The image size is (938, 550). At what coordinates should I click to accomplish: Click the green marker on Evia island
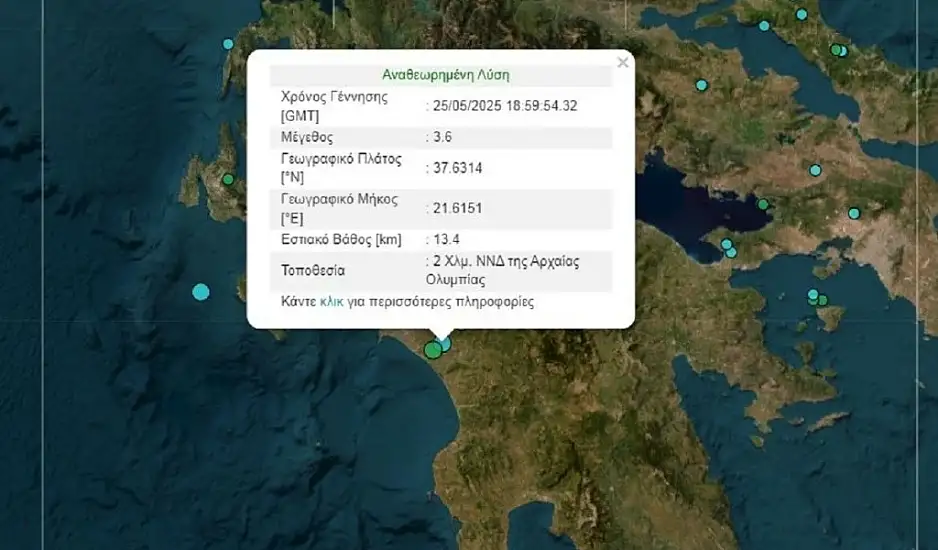pyautogui.click(x=835, y=49)
